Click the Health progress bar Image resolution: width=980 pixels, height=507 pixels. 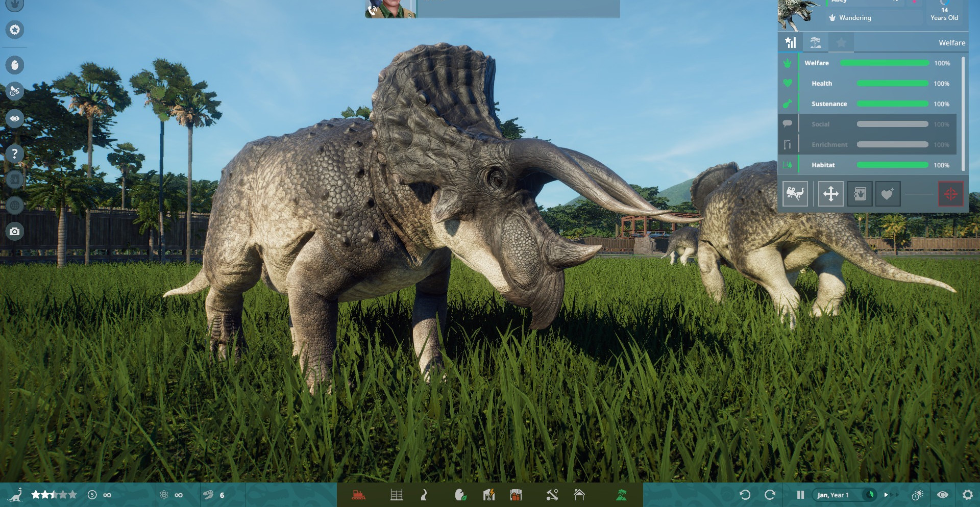point(892,84)
